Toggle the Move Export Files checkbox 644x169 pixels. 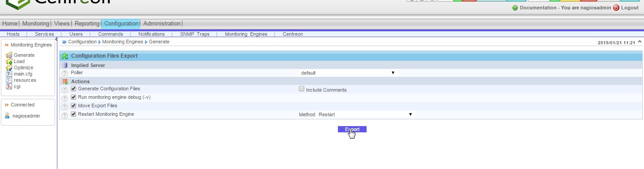click(73, 106)
